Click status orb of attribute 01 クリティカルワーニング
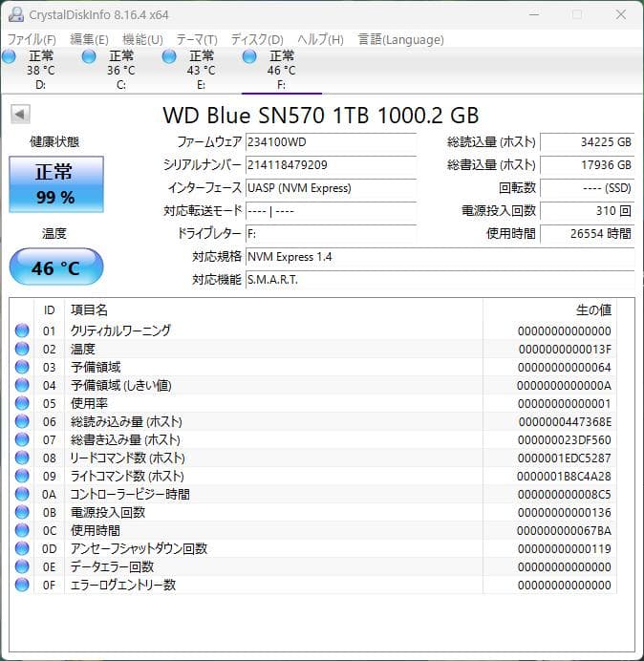This screenshot has width=644, height=661. [22, 330]
